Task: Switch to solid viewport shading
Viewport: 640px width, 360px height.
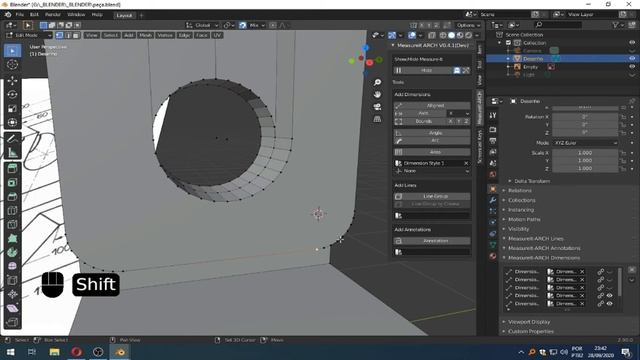Action: click(x=451, y=35)
